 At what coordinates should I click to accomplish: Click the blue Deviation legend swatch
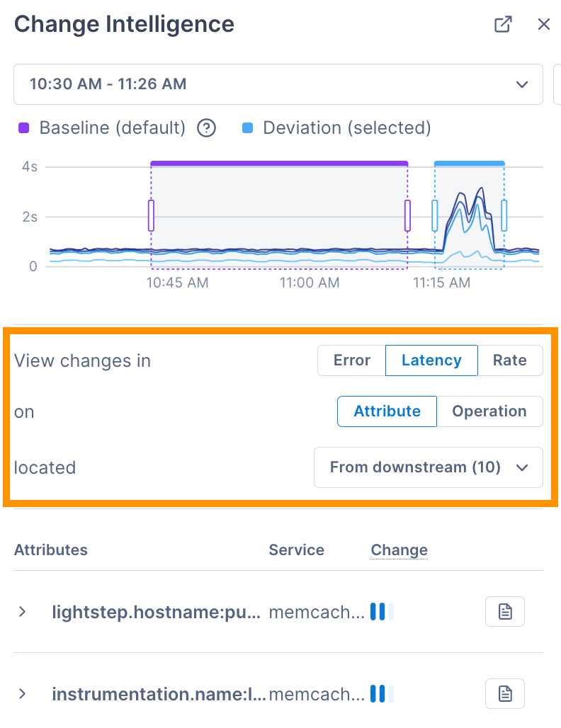(249, 127)
